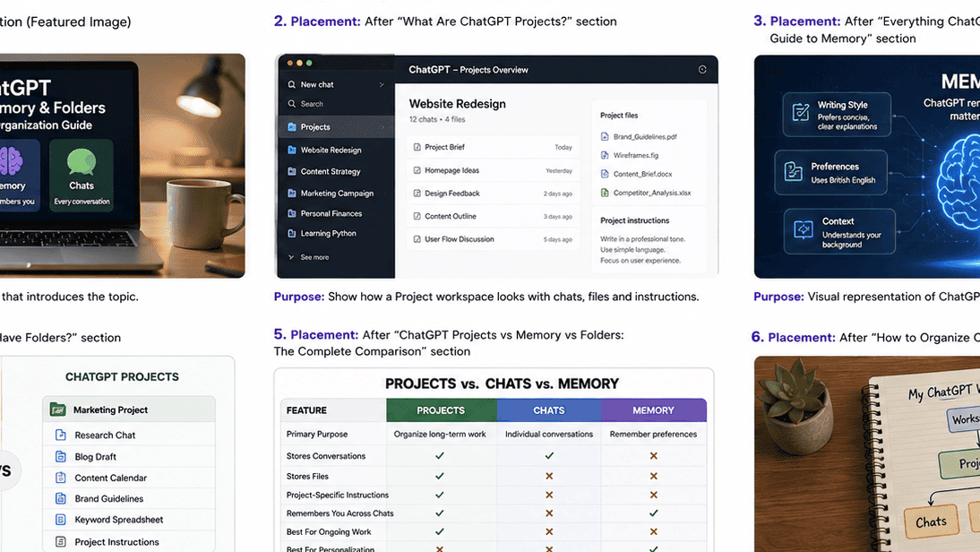
Task: Open the Personal Finances folder icon
Action: (x=291, y=213)
